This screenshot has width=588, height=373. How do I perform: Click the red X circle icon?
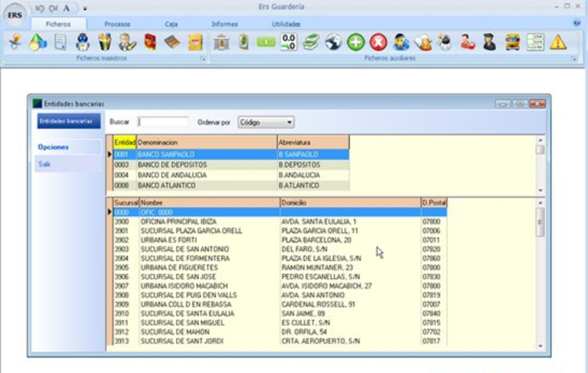[x=379, y=42]
